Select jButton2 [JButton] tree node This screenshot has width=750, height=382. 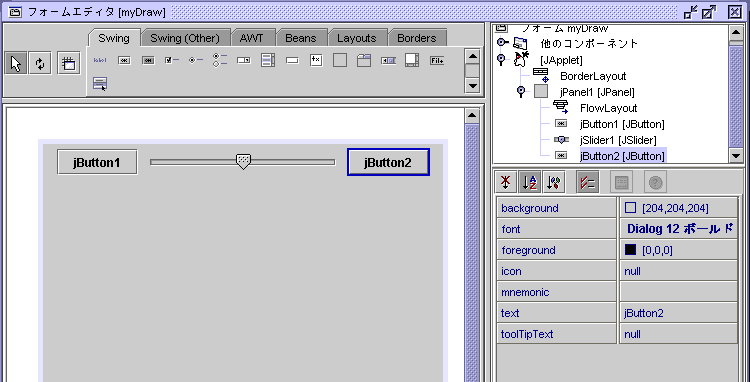click(622, 156)
